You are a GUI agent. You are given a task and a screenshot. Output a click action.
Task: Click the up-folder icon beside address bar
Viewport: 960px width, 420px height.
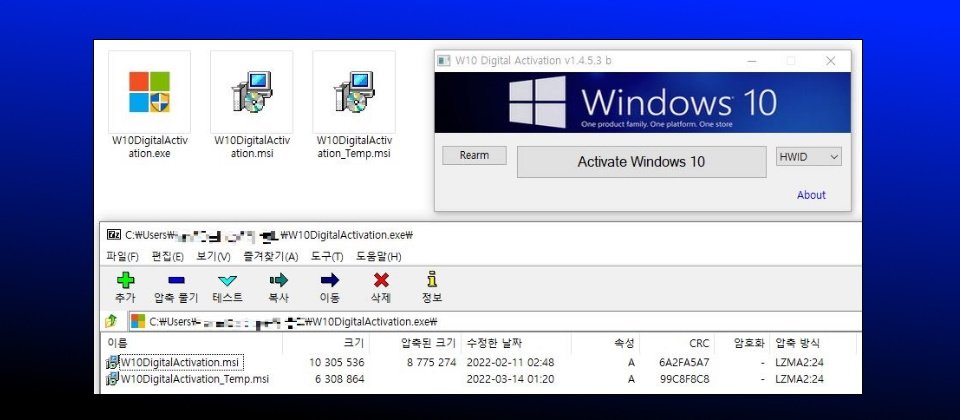coord(111,321)
